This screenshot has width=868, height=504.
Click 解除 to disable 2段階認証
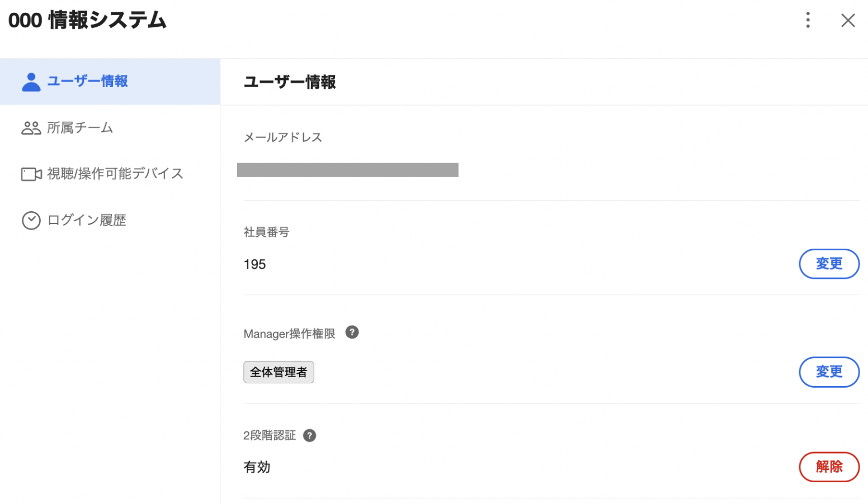[829, 467]
